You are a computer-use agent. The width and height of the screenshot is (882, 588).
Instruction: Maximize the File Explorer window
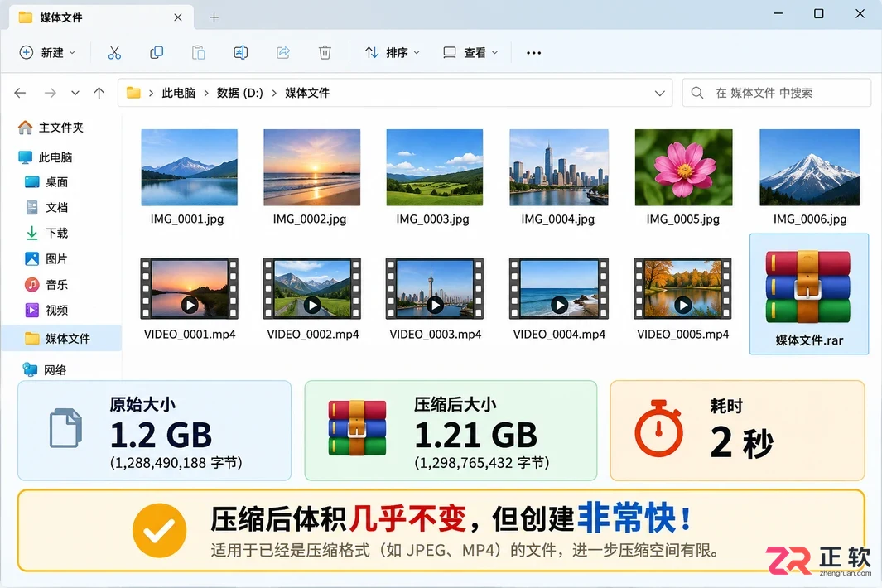[x=819, y=14]
